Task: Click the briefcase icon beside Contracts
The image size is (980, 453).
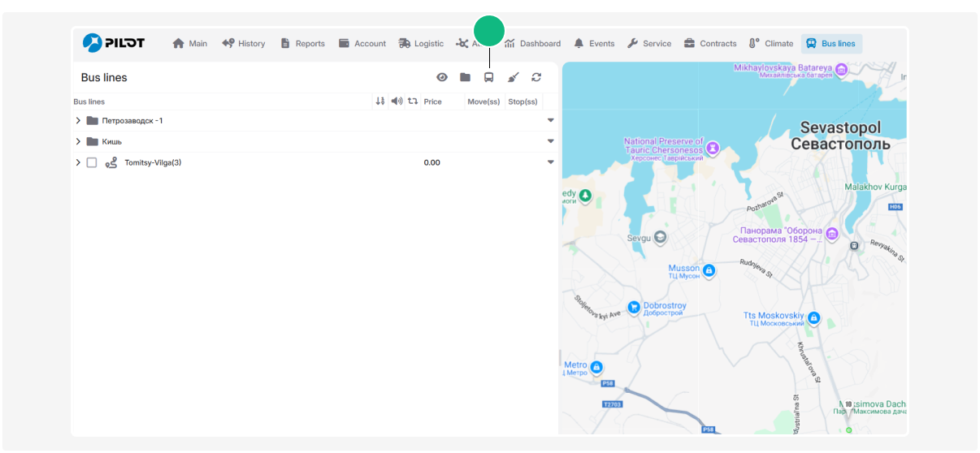Action: pos(689,44)
